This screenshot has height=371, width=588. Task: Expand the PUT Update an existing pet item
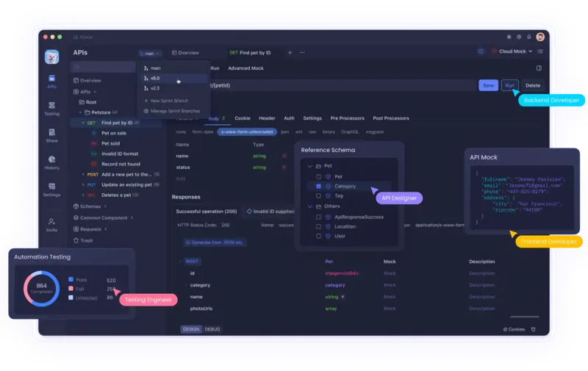83,184
